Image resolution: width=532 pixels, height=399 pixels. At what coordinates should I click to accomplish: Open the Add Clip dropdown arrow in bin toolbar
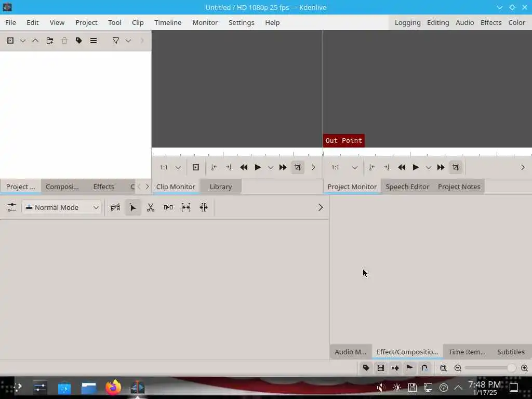click(x=23, y=41)
